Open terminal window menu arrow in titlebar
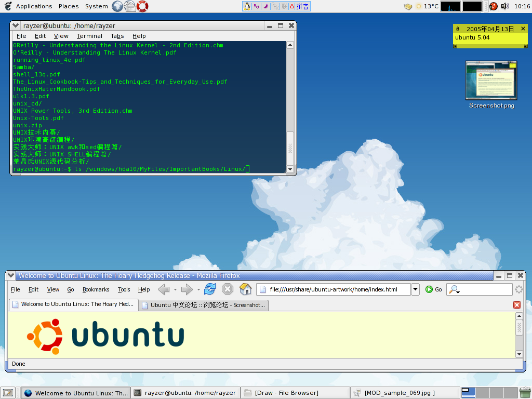The width and height of the screenshot is (532, 399). click(15, 25)
